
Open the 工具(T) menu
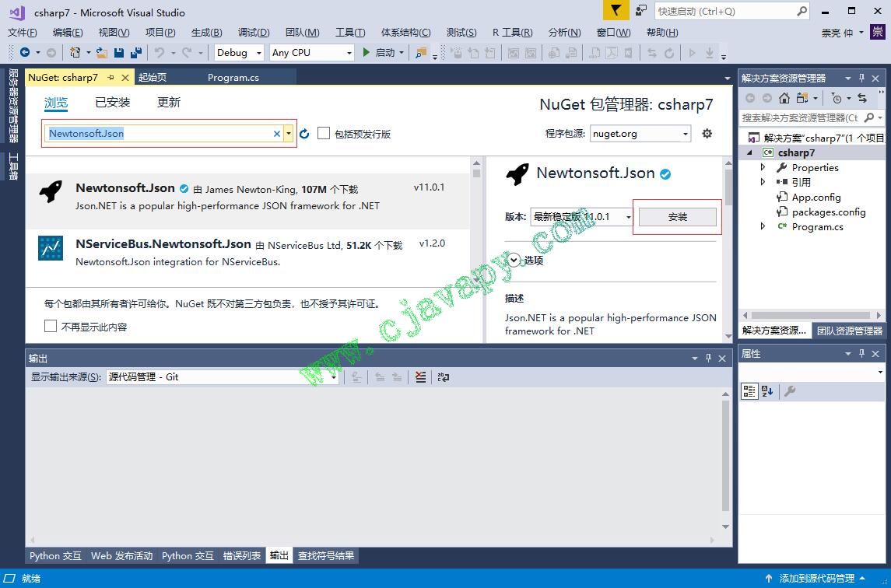[350, 33]
